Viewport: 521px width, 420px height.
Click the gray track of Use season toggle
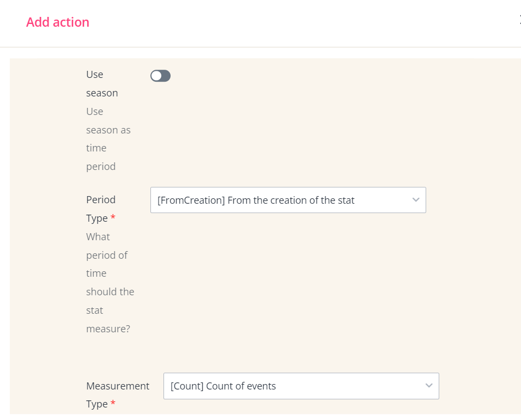click(165, 76)
